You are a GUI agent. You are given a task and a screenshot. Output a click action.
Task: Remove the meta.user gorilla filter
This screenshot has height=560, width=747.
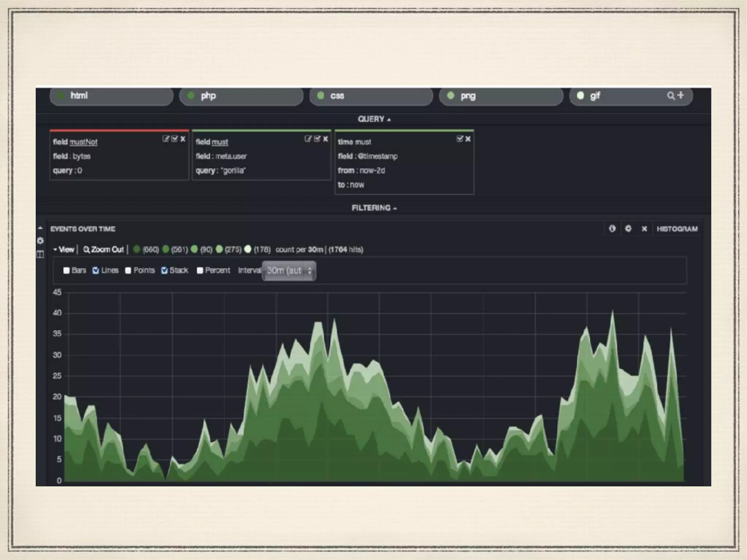pyautogui.click(x=325, y=139)
